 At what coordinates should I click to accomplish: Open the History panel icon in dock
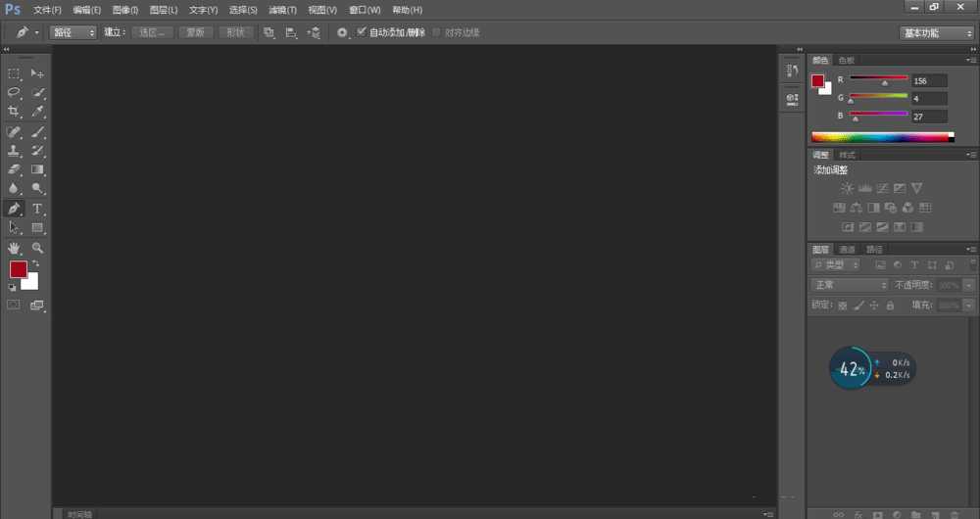click(792, 71)
